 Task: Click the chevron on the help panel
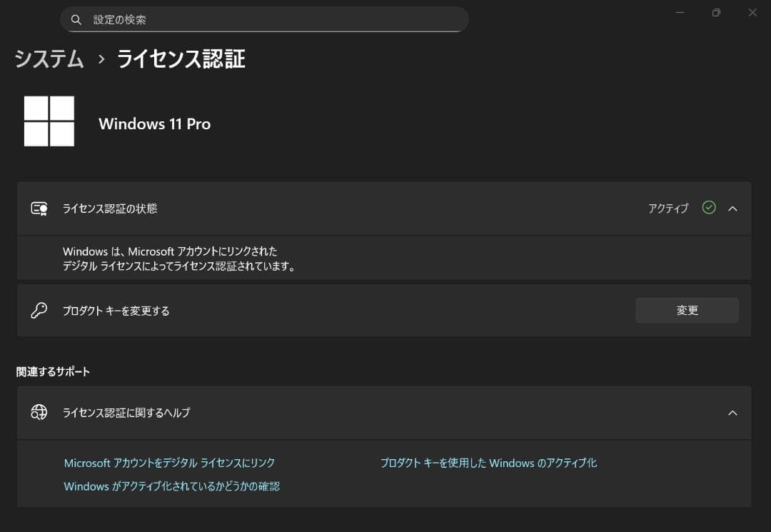point(732,413)
